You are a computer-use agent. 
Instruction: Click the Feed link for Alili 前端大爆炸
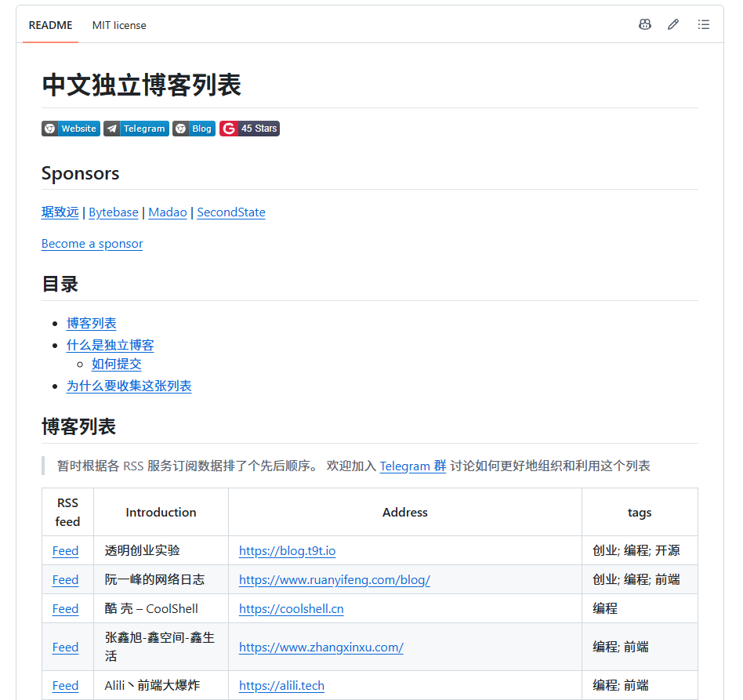(65, 685)
